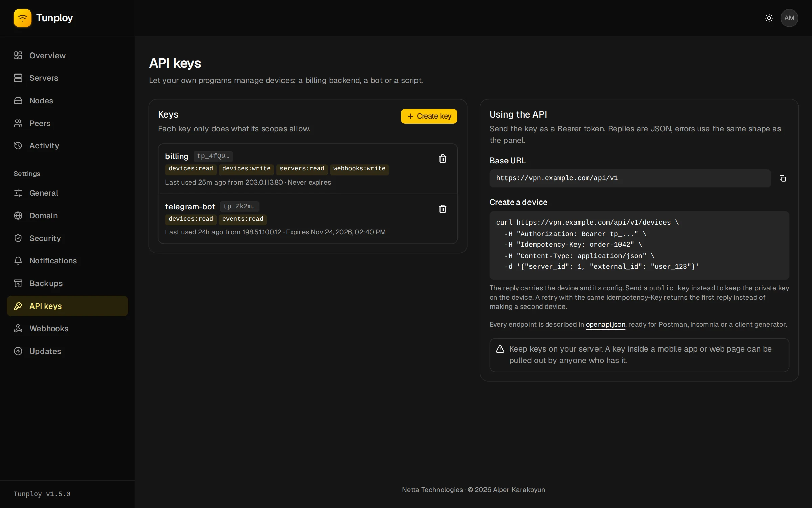Click the Peers users icon
This screenshot has width=812, height=508.
pos(18,123)
